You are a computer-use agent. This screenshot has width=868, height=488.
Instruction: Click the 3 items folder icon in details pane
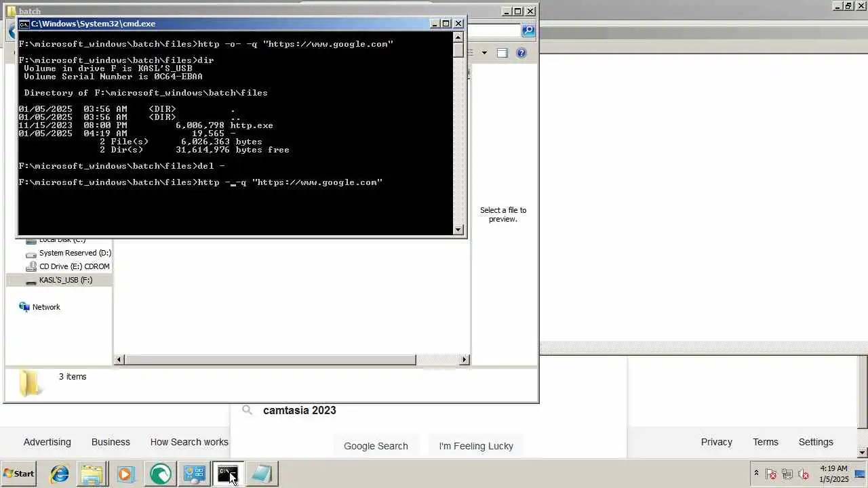[x=30, y=383]
